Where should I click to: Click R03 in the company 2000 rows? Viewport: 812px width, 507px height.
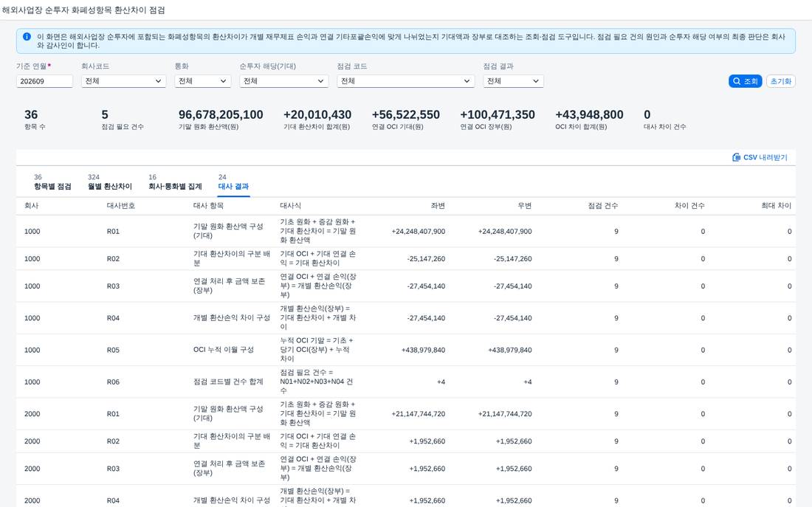113,469
